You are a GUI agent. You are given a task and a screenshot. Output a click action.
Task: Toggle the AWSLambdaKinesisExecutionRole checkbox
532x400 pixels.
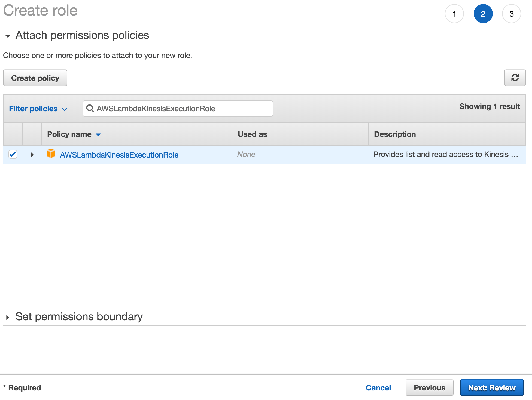pyautogui.click(x=13, y=154)
